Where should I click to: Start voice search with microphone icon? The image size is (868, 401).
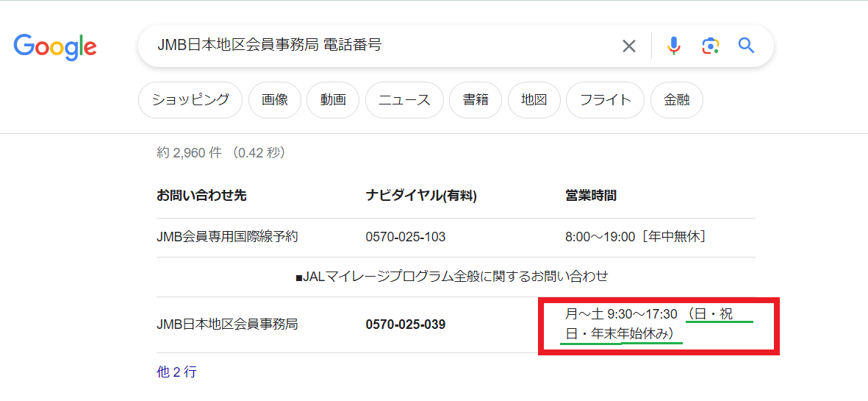coord(674,46)
